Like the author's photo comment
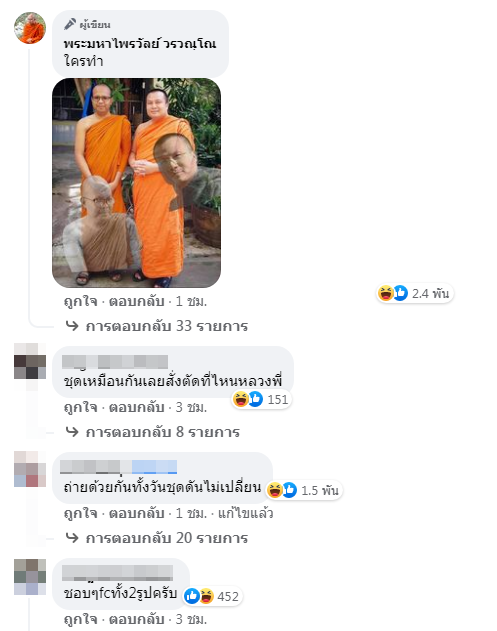Screen dimensions: 497x631 pyautogui.click(x=80, y=301)
